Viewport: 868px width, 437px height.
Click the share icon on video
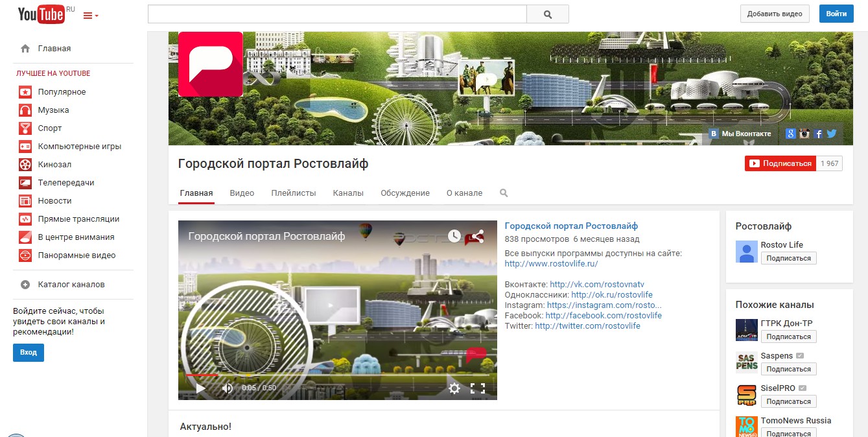478,236
